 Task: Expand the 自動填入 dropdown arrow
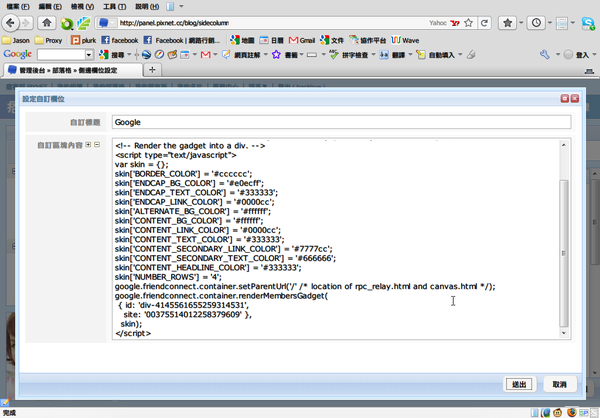pos(460,55)
